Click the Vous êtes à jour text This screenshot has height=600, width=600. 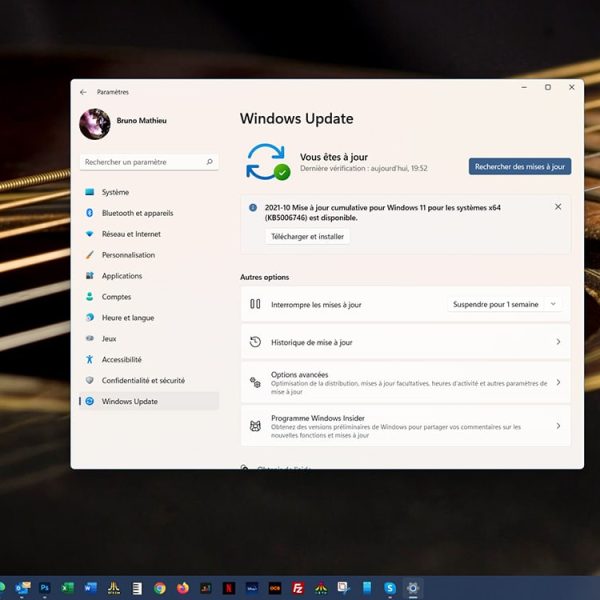pos(334,157)
